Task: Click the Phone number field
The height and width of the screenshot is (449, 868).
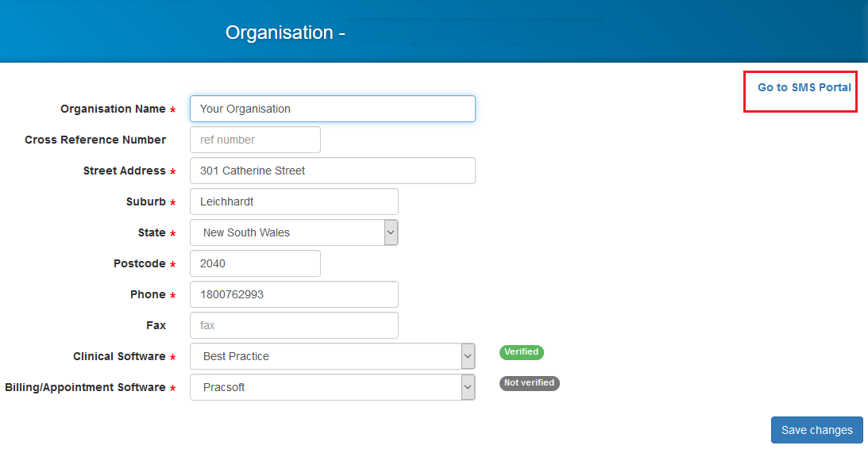Action: click(x=294, y=295)
